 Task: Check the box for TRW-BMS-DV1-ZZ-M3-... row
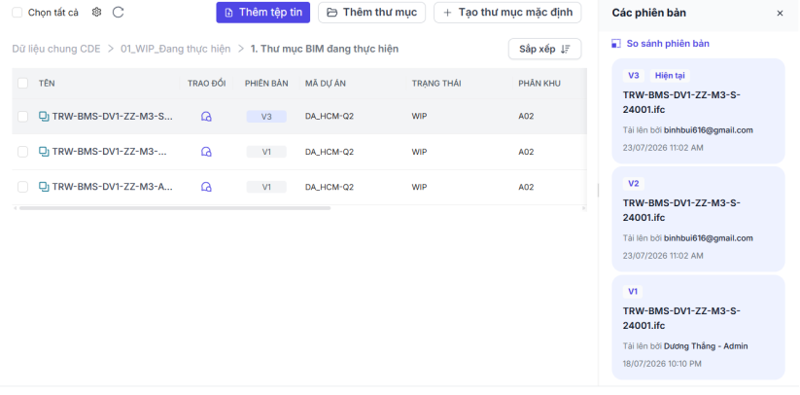coord(22,152)
